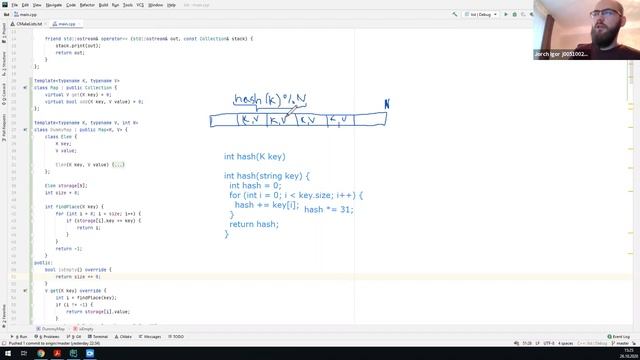Open the Git tool window
640x360 pixels.
tap(74, 337)
